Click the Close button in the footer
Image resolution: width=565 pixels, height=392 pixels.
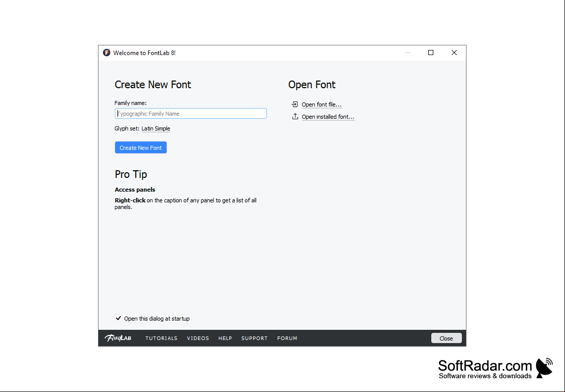coord(446,338)
